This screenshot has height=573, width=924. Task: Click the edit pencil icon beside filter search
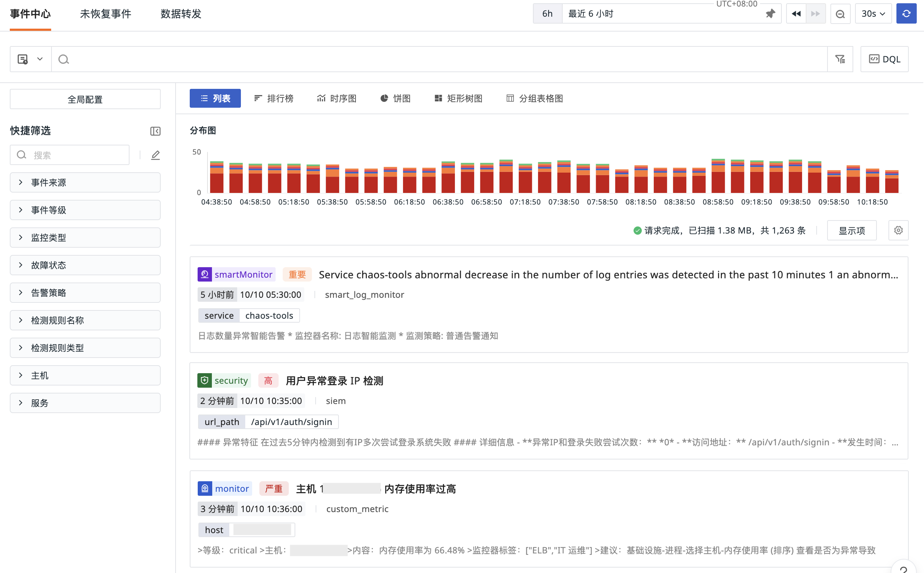(x=155, y=155)
